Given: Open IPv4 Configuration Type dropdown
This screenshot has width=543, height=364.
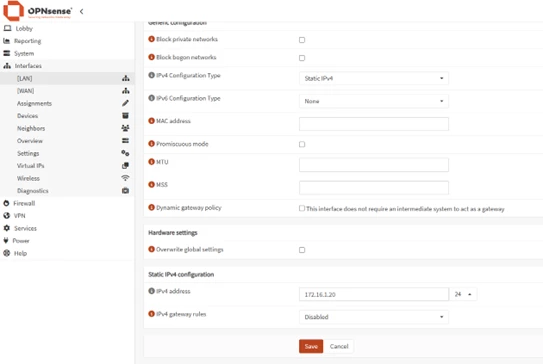Looking at the screenshot, I should click(374, 78).
